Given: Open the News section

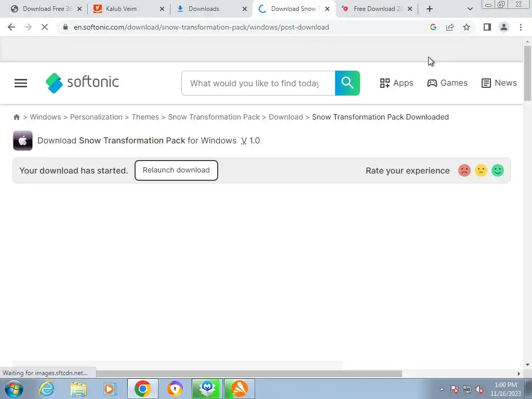Looking at the screenshot, I should [499, 83].
